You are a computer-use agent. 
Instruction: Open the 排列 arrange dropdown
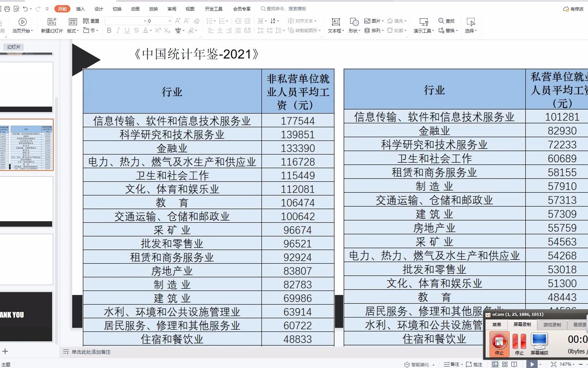coord(374,30)
